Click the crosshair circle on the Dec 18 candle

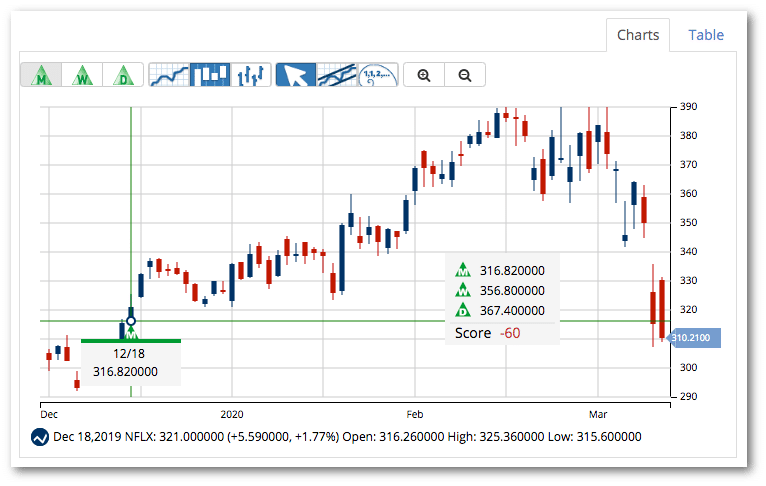coord(131,321)
